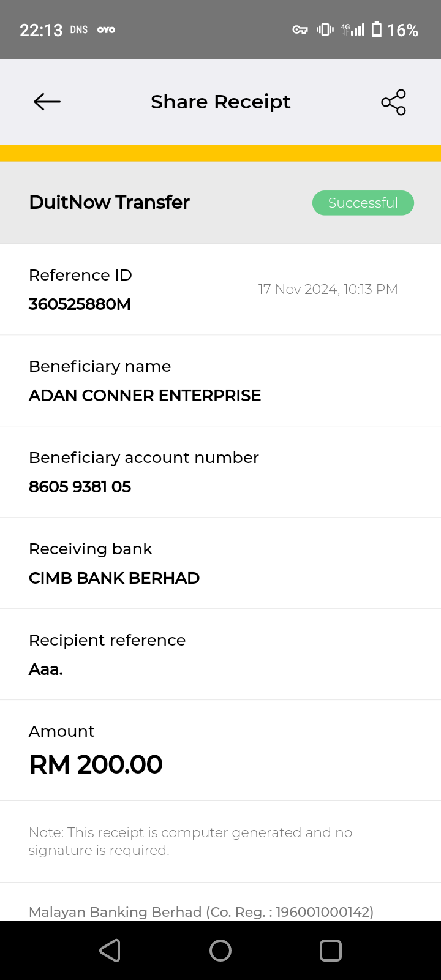Tap the recipient reference Aaa.

[46, 669]
